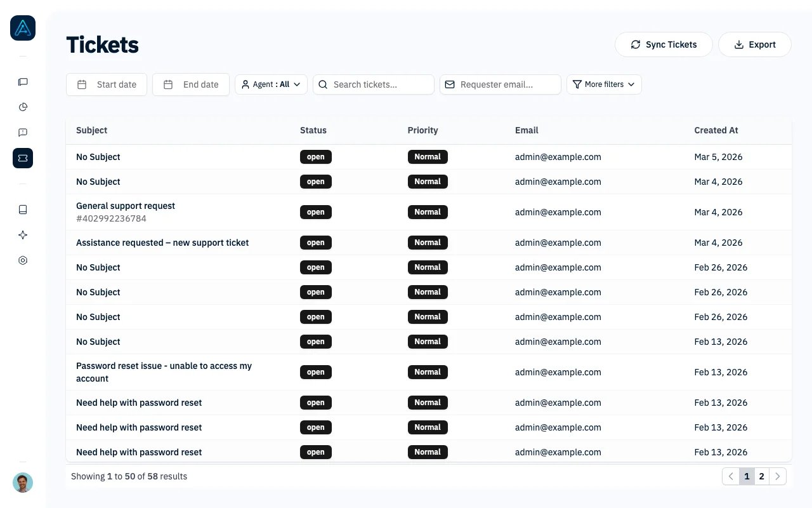Go to the next page arrow
This screenshot has width=812, height=508.
(x=778, y=476)
